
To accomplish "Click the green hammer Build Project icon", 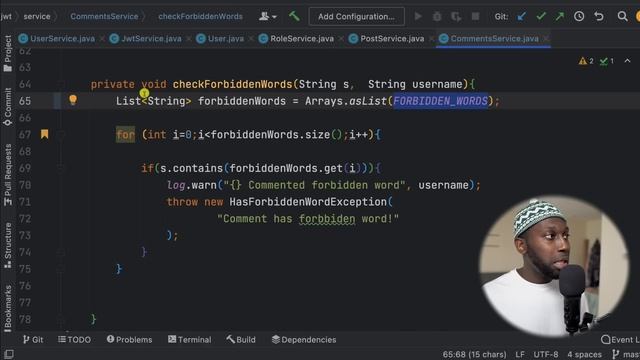I will tap(294, 16).
